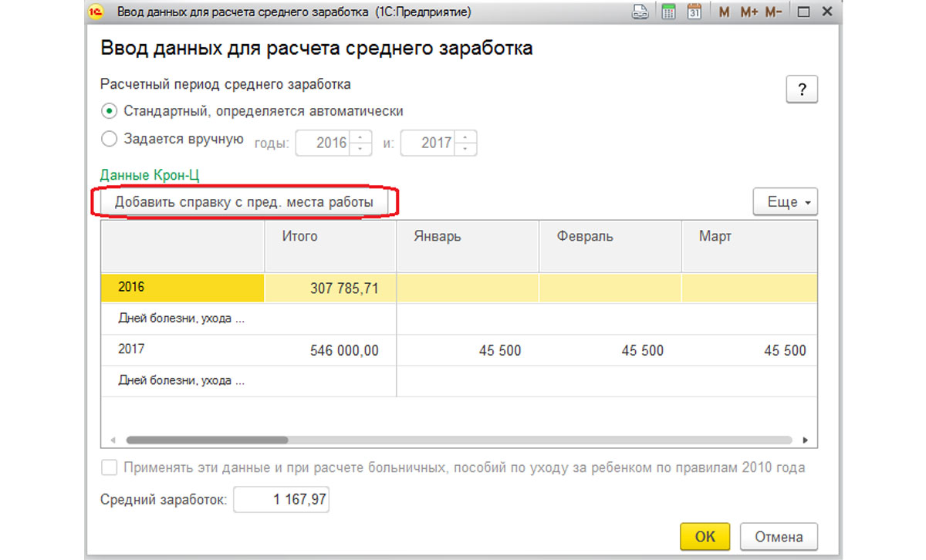926x560 pixels.
Task: Expand the 'Еще' dropdown menu
Action: coord(785,202)
